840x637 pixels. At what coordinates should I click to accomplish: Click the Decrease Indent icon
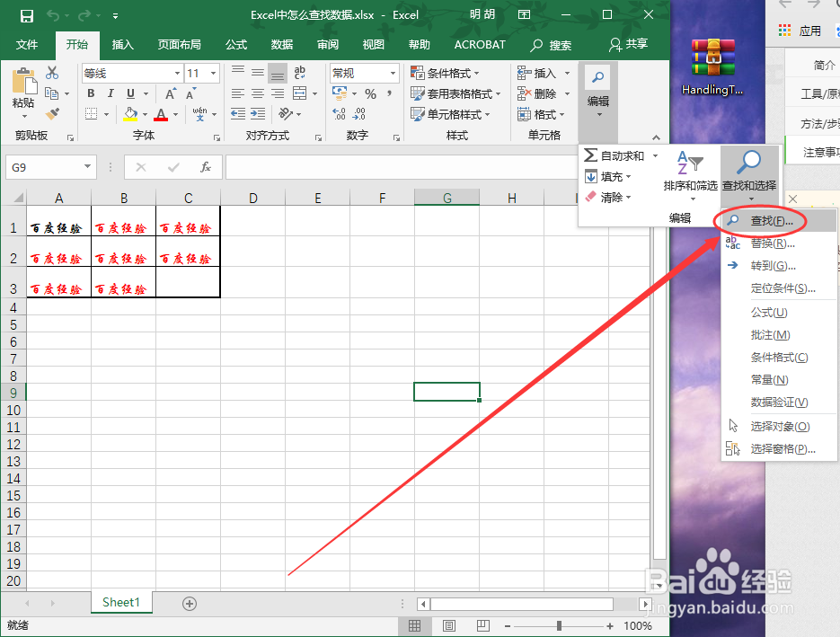(x=238, y=113)
